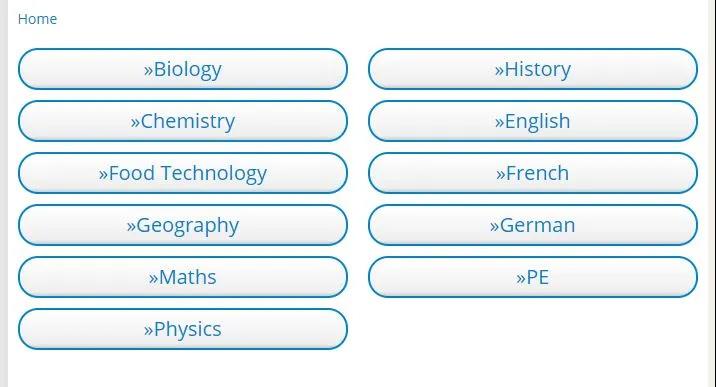Click the Home breadcrumb link
Screen dimensions: 716x387
[x=37, y=19]
